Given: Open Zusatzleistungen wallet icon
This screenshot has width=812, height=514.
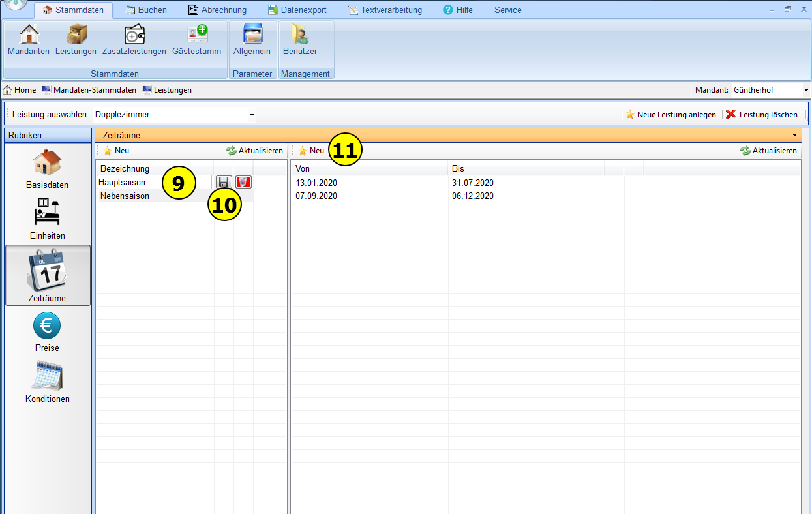Looking at the screenshot, I should click(x=134, y=39).
